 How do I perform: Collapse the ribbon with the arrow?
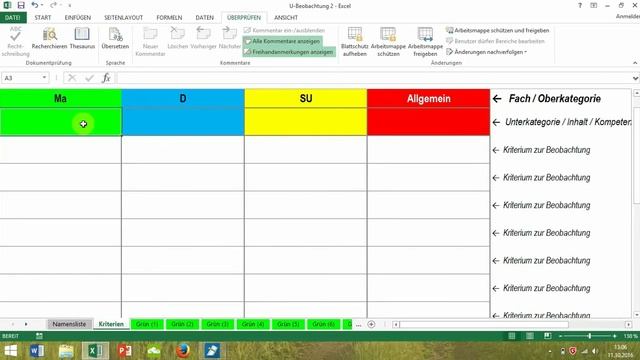(x=635, y=63)
